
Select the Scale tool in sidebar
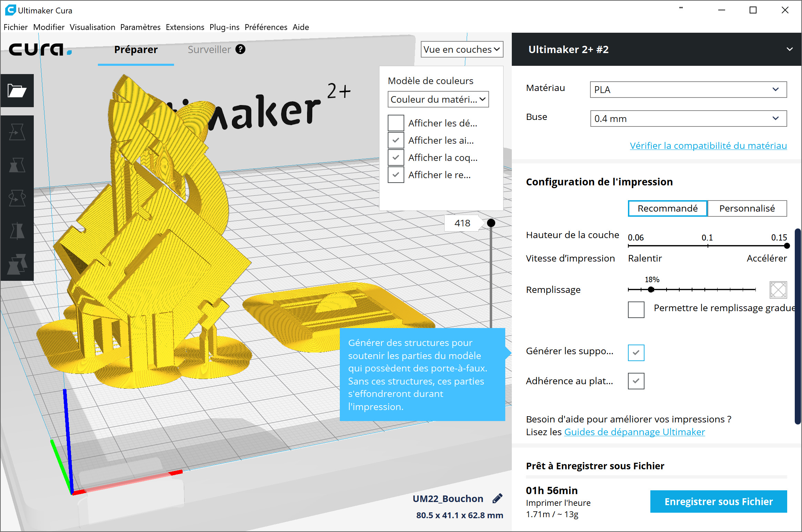tap(17, 165)
